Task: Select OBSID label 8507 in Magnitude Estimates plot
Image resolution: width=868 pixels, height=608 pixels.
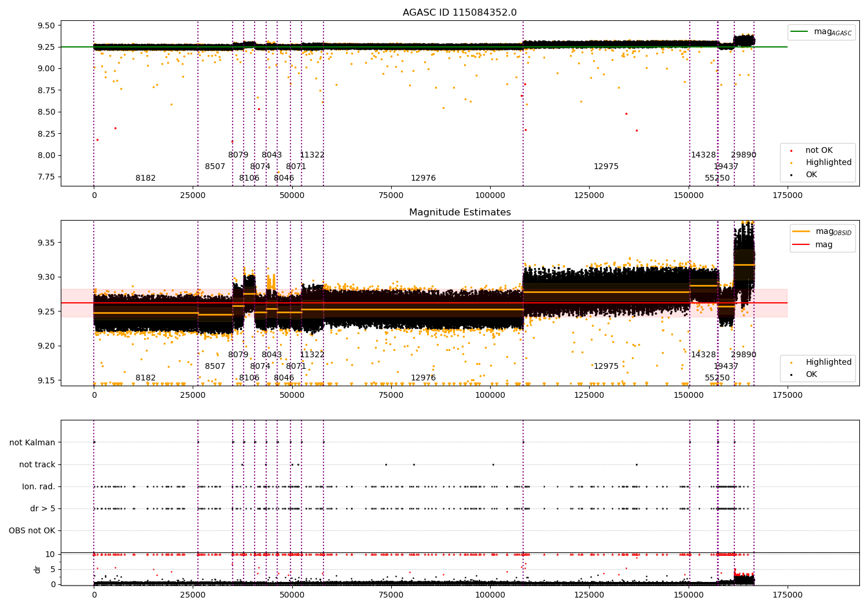Action: 215,367
